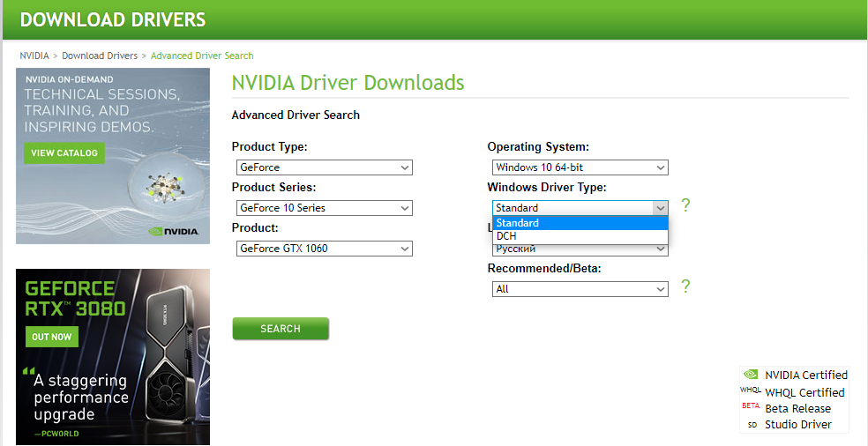Click the NVIDIA Certified eye logo icon

751,375
